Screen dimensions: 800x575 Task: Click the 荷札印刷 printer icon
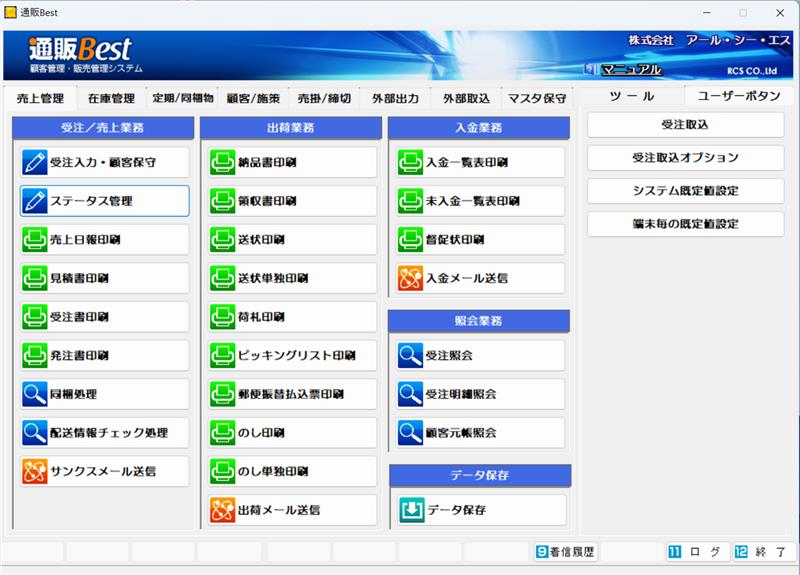(x=222, y=317)
